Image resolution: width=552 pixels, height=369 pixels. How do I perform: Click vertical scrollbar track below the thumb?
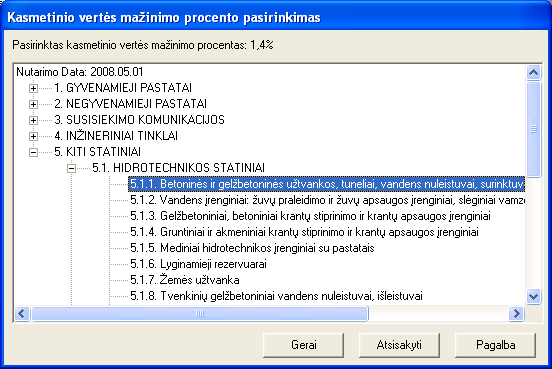click(x=533, y=233)
